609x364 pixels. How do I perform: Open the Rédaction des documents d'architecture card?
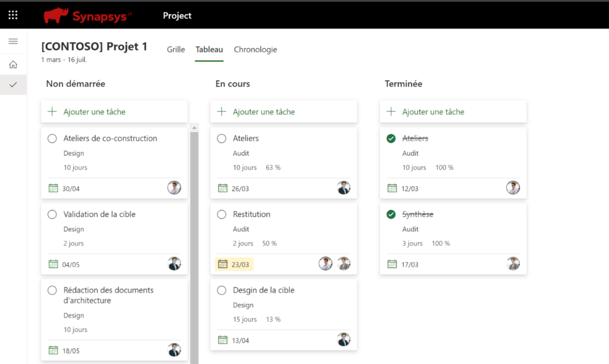pyautogui.click(x=108, y=296)
